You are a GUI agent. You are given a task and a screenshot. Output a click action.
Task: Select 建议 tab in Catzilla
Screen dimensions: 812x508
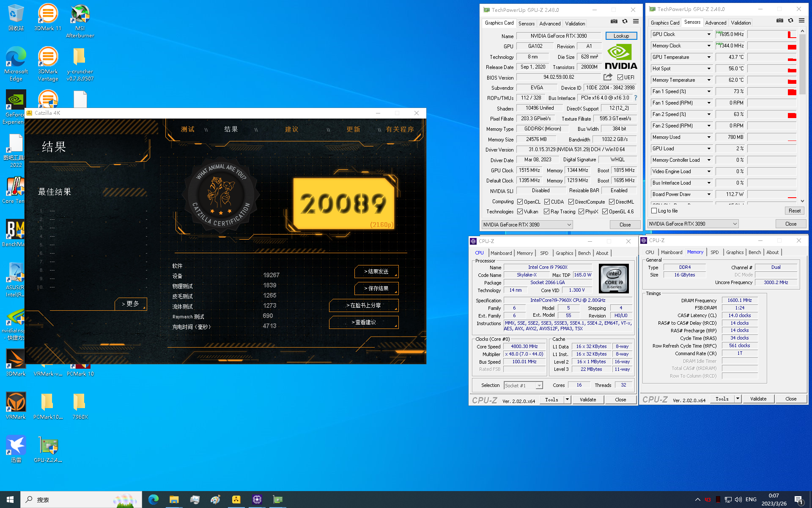click(x=292, y=129)
